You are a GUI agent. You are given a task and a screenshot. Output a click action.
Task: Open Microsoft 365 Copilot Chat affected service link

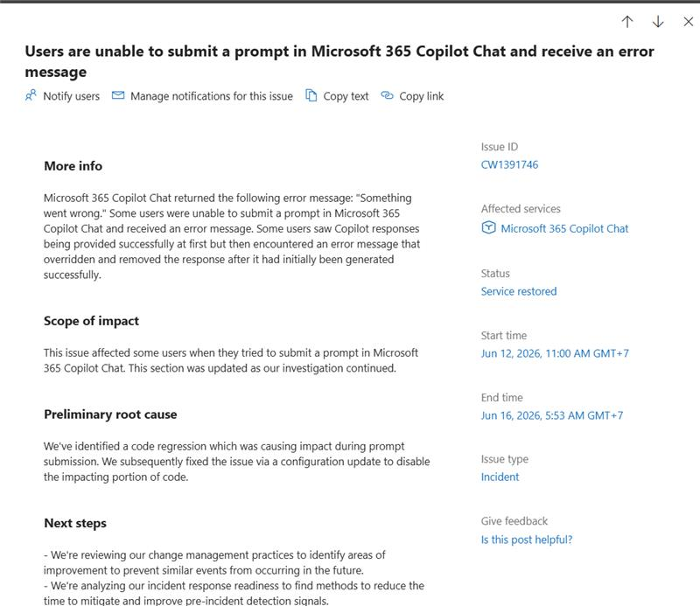click(x=564, y=228)
